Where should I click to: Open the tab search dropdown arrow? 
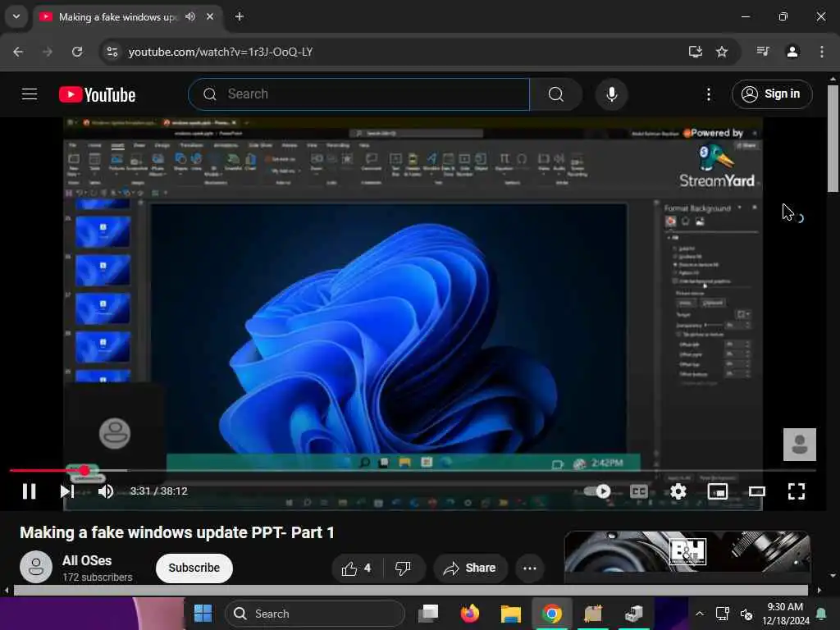(16, 16)
